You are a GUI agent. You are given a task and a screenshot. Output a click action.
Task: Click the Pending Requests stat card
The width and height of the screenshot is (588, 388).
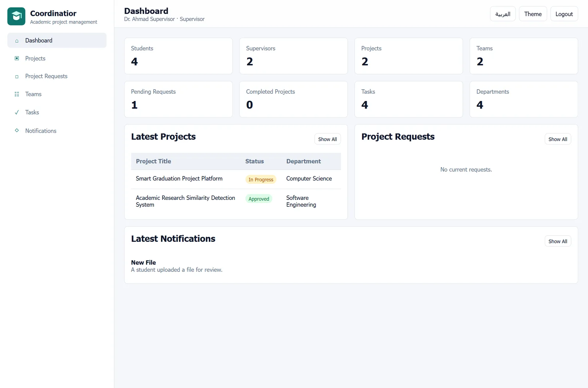click(x=178, y=99)
